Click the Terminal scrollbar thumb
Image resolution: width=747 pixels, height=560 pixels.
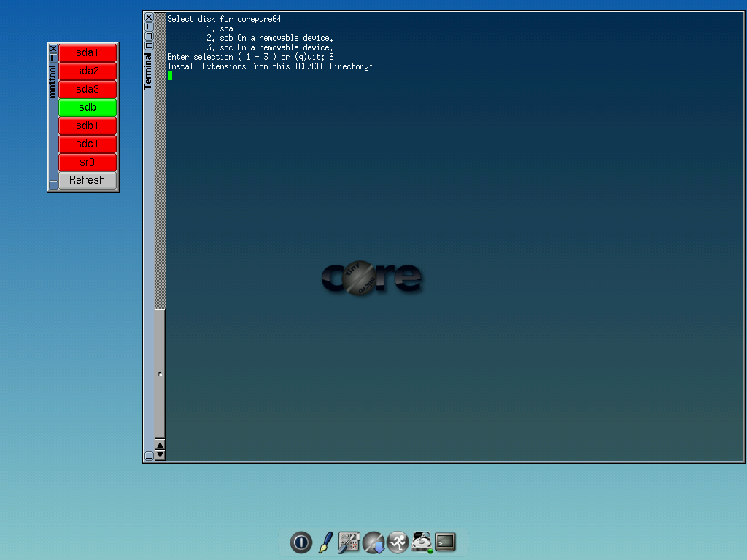coord(160,374)
